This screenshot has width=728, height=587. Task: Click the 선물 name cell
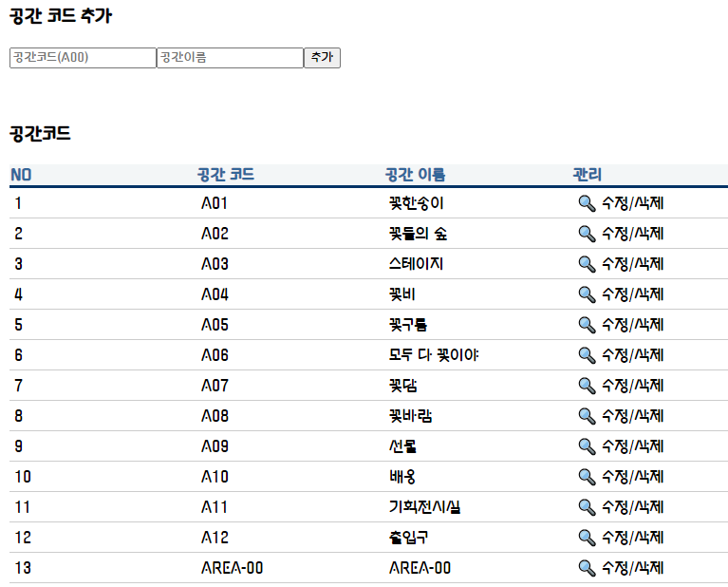(x=402, y=446)
